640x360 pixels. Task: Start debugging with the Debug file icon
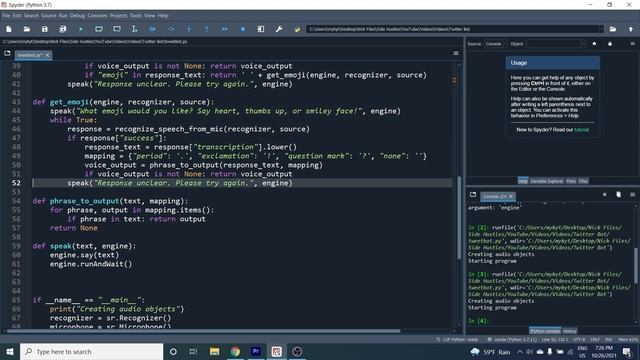tap(153, 29)
